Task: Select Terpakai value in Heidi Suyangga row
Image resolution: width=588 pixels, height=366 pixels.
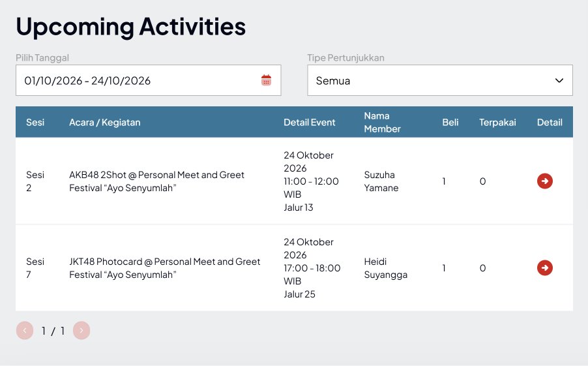Action: (x=482, y=268)
